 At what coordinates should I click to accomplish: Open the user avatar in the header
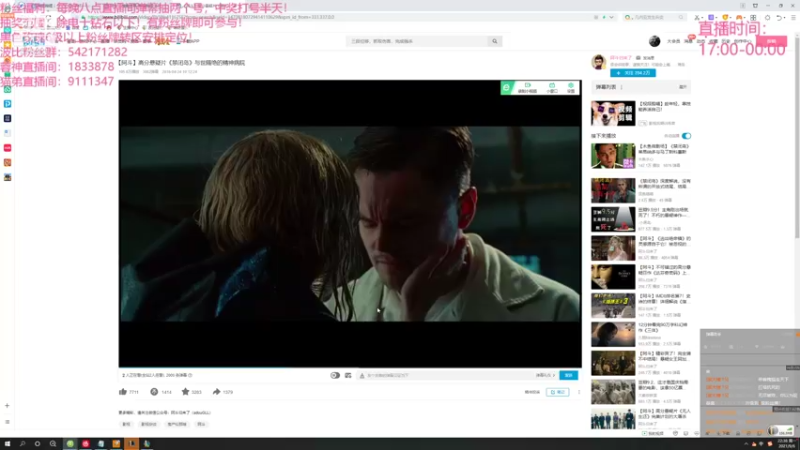coord(655,41)
